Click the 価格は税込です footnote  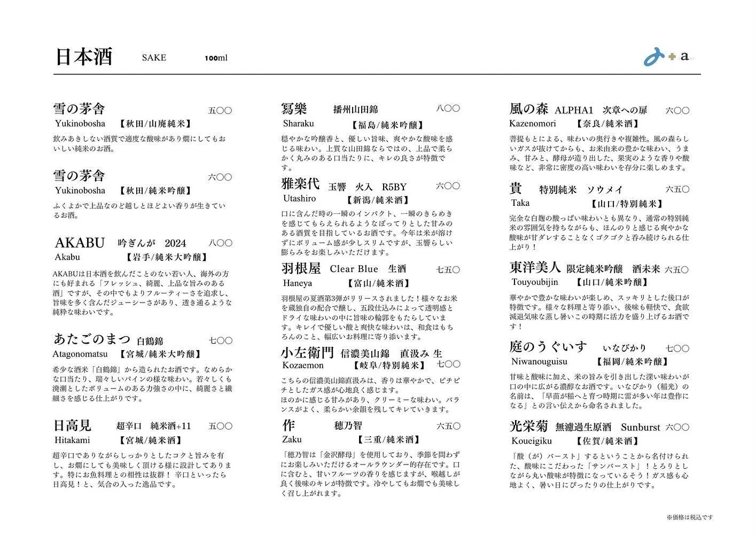(690, 517)
